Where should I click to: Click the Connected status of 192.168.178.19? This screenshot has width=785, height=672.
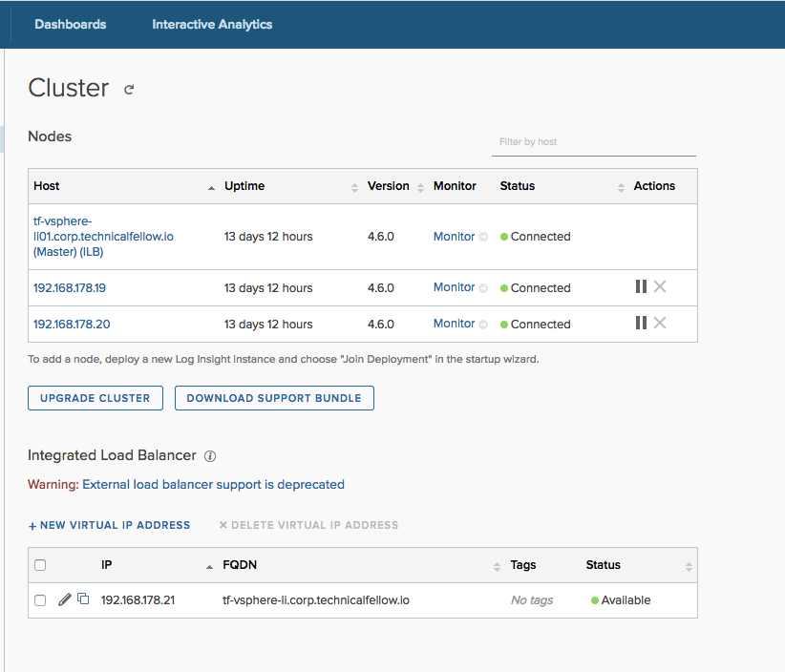tap(536, 288)
